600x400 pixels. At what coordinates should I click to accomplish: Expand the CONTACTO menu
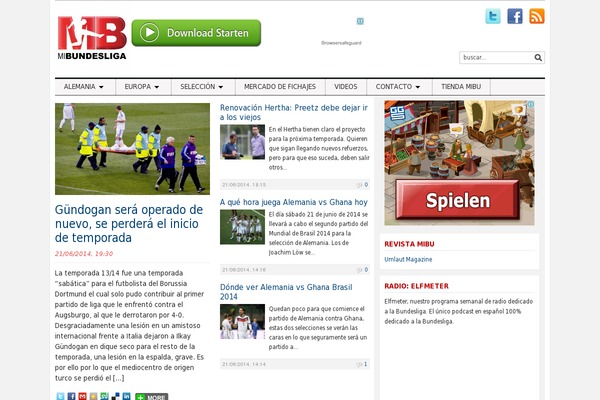point(399,87)
